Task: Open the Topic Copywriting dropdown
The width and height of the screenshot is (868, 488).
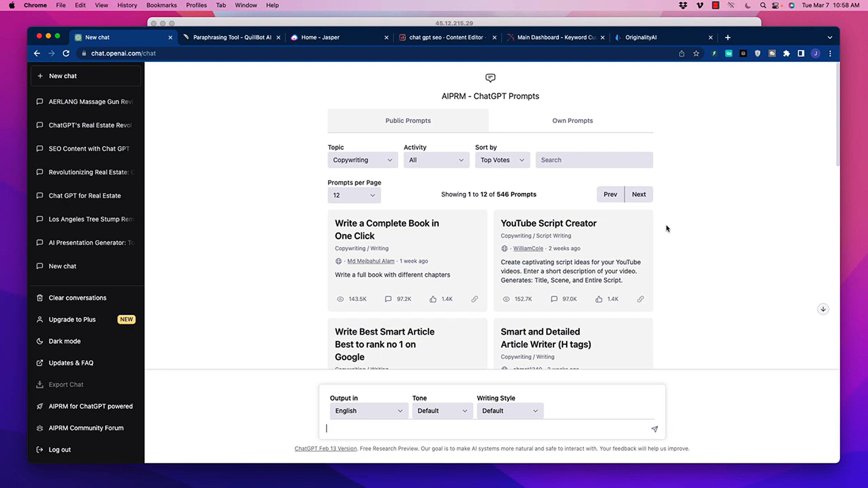Action: click(362, 160)
